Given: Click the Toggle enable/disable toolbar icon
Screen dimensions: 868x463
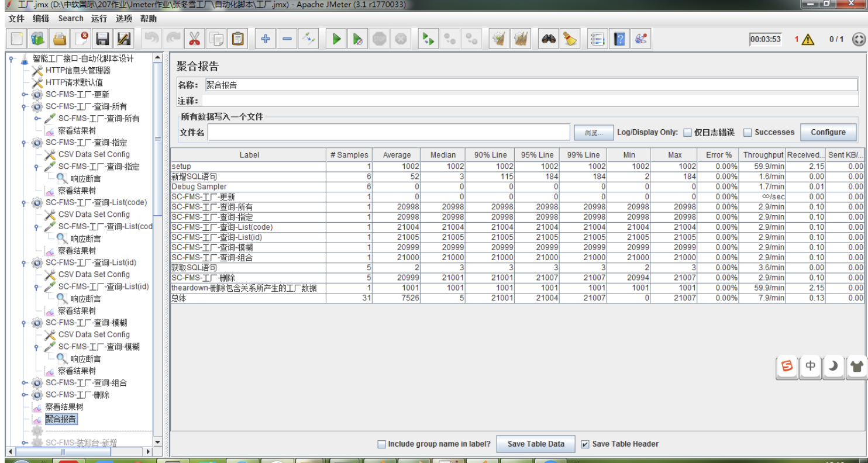Looking at the screenshot, I should (308, 39).
